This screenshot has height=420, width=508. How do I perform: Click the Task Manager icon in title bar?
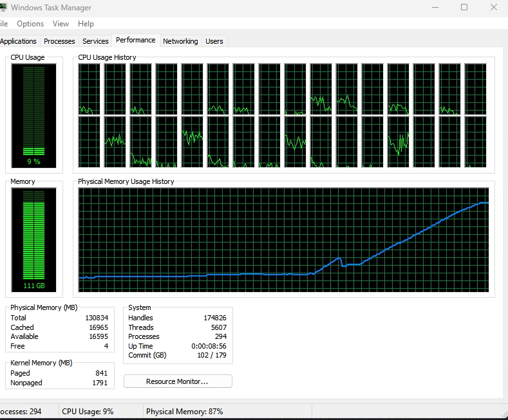[x=3, y=7]
